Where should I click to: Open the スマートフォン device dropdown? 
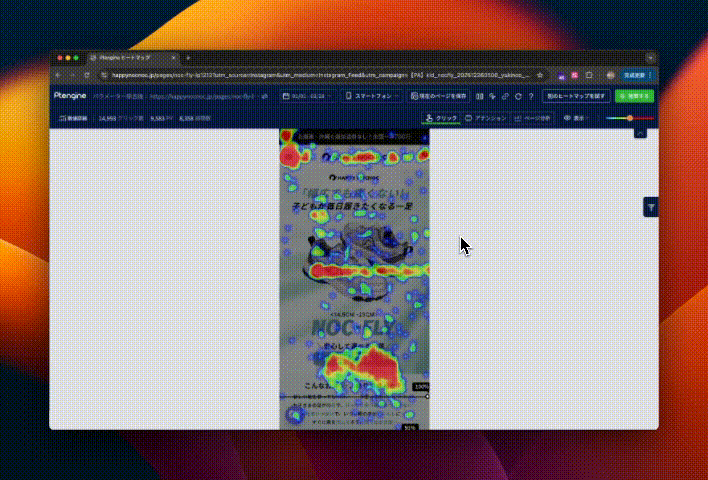372,96
